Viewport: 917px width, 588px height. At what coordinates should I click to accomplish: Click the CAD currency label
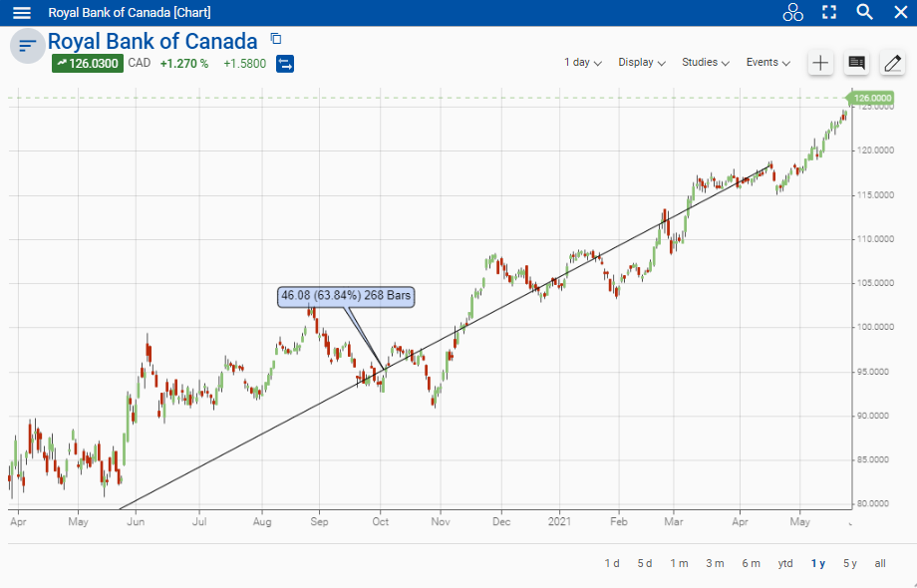140,63
